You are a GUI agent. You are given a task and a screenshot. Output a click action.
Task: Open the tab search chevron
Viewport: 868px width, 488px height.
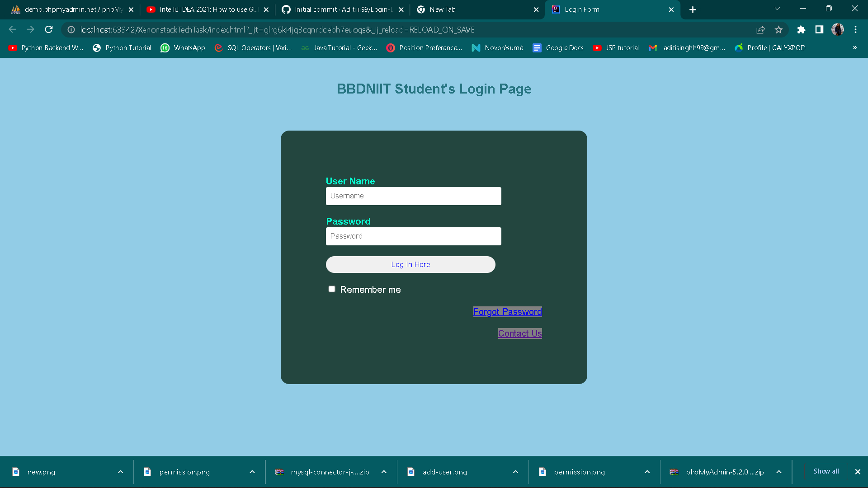777,9
